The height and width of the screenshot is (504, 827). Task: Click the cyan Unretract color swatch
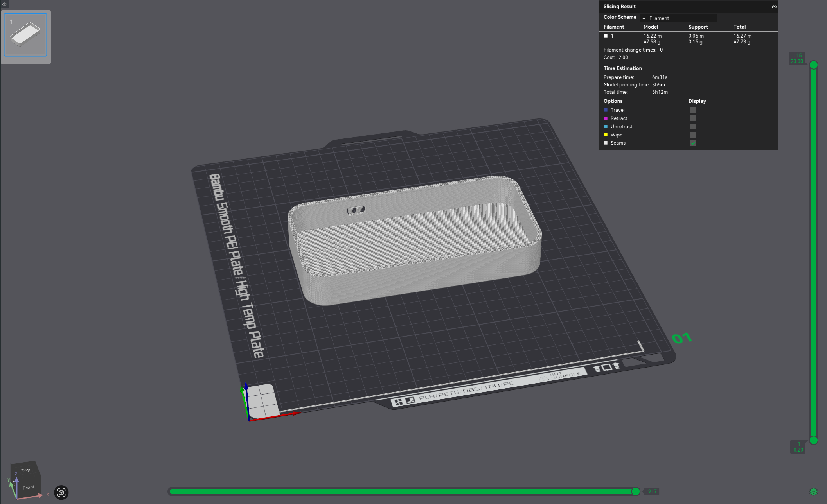click(x=606, y=127)
